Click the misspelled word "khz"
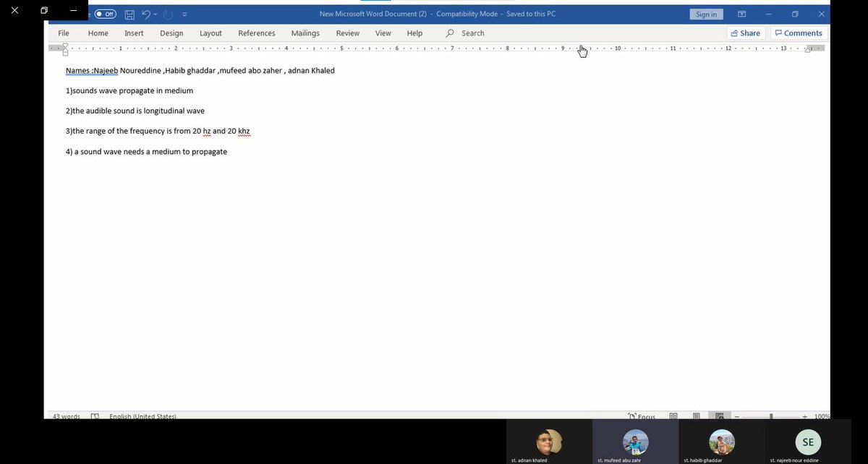 [244, 132]
